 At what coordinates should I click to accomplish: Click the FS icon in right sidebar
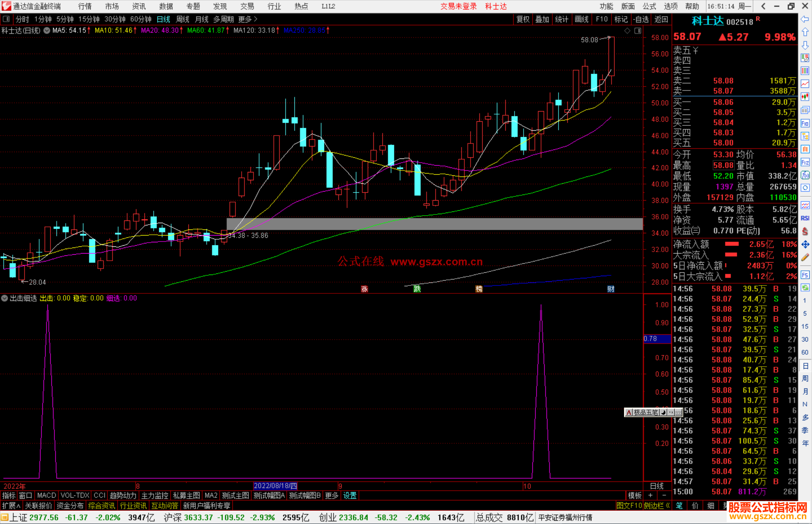[x=805, y=275]
